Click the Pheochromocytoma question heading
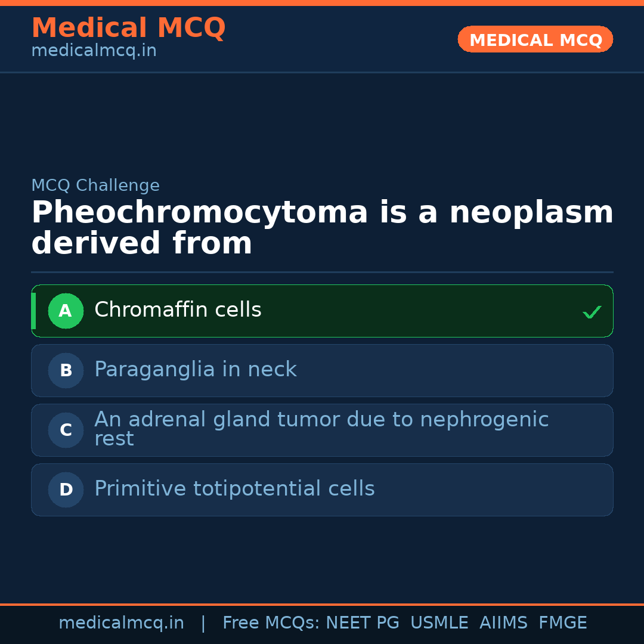Viewport: 644px width, 644px height. pyautogui.click(x=322, y=228)
